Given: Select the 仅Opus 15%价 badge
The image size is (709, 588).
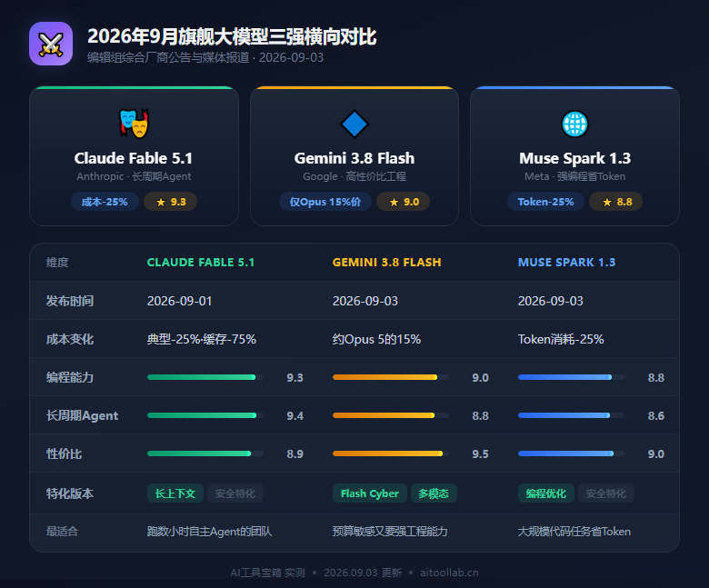Looking at the screenshot, I should (x=325, y=202).
